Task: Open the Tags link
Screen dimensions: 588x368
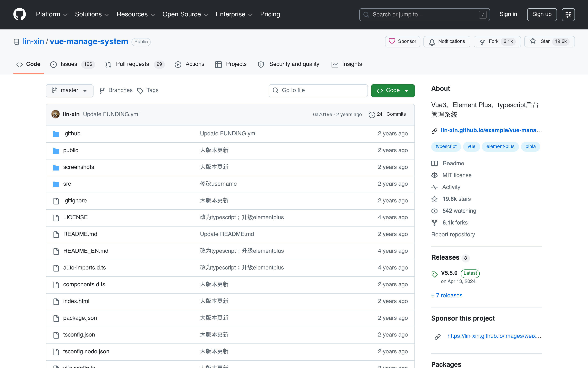Action: [x=148, y=90]
